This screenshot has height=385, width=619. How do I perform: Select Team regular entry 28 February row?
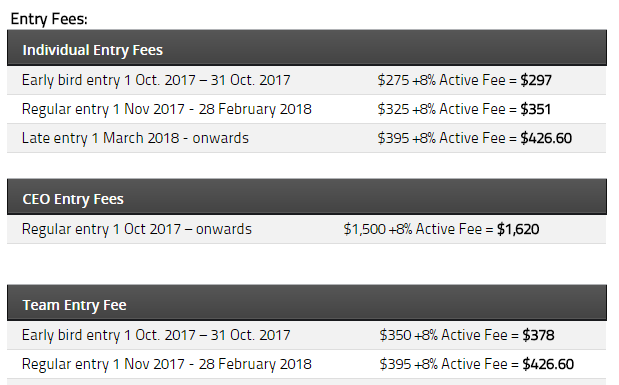[306, 364]
